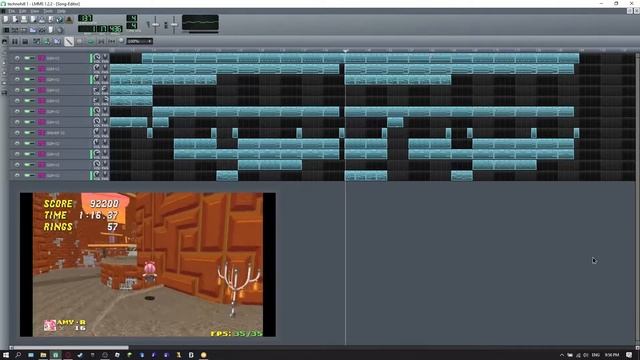
Task: Open the instrument plugins sidebar tab
Action: click(x=4, y=41)
